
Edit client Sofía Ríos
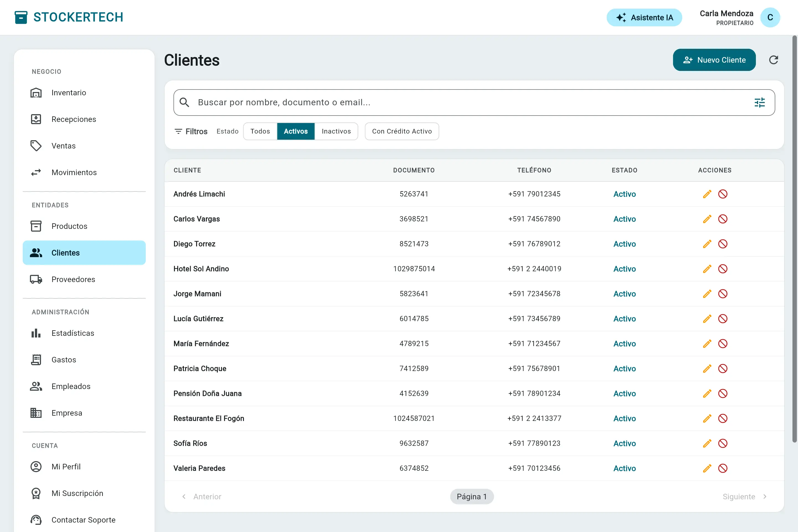[707, 443]
